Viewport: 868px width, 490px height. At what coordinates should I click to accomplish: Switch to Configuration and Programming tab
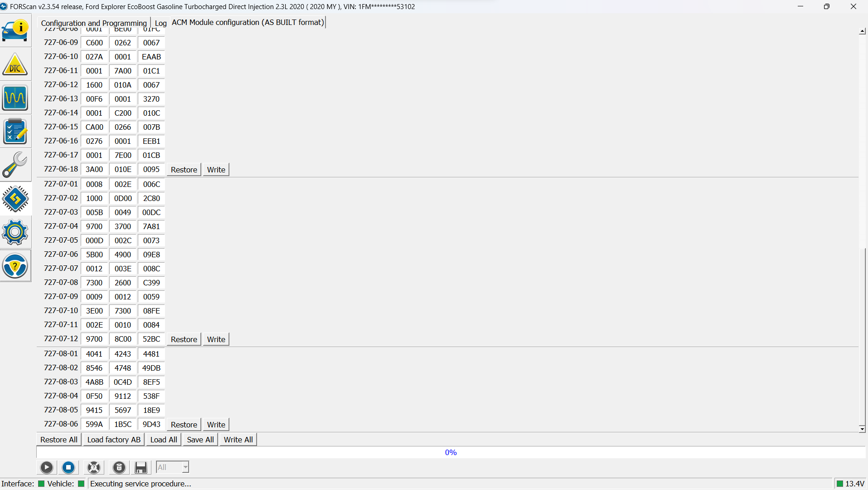tap(94, 23)
